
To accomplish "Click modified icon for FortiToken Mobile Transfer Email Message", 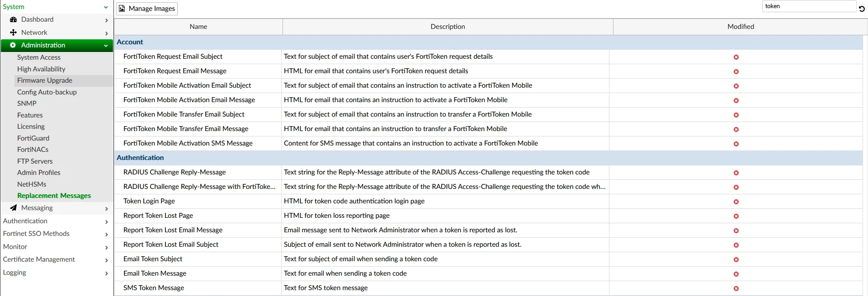I will (x=736, y=129).
